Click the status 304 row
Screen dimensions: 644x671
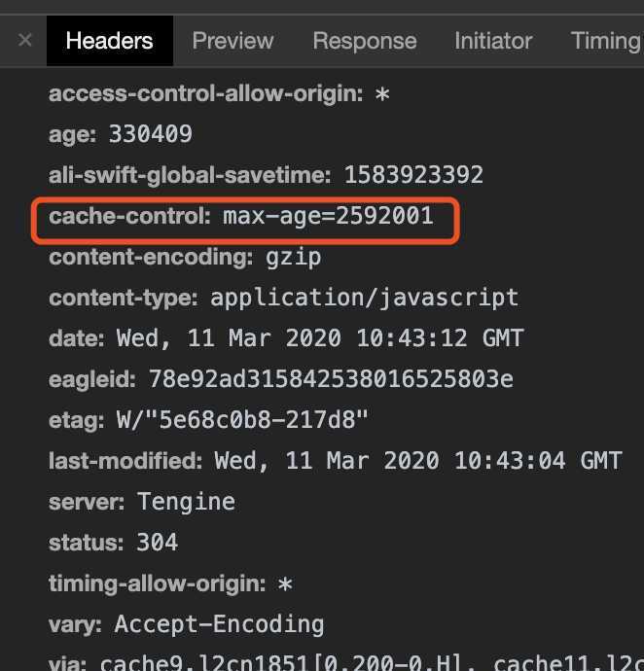[113, 543]
